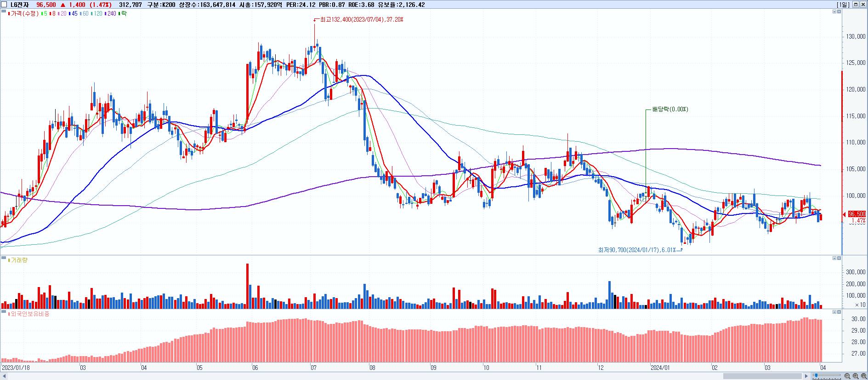The height and width of the screenshot is (380, 868).
Task: Select the 5-day moving average legend
Action: click(x=44, y=14)
